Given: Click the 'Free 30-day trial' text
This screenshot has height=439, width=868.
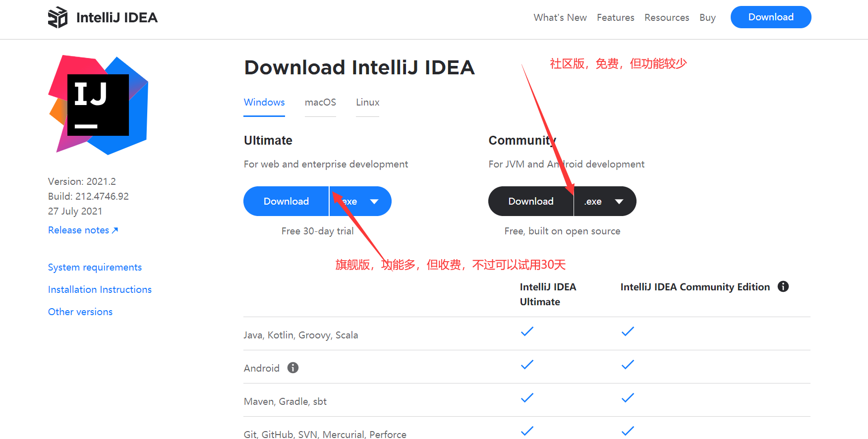Looking at the screenshot, I should [x=317, y=231].
